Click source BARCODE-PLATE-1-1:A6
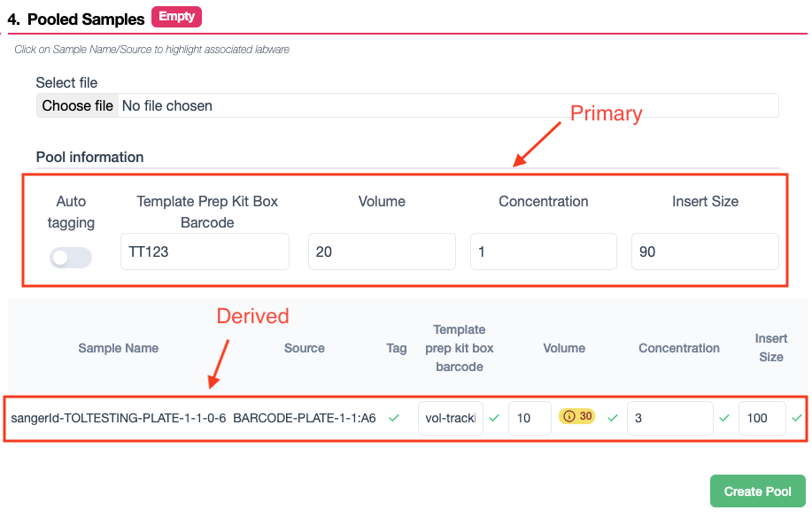The height and width of the screenshot is (518, 812). pos(305,418)
